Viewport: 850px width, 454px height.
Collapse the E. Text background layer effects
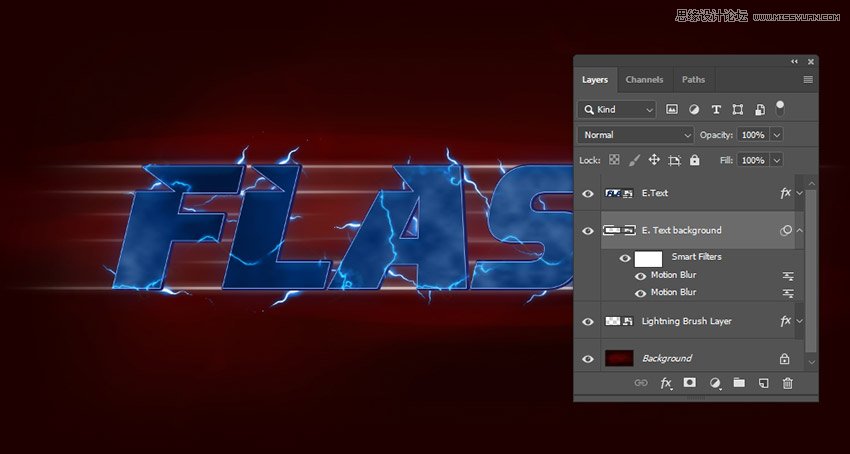tap(800, 230)
